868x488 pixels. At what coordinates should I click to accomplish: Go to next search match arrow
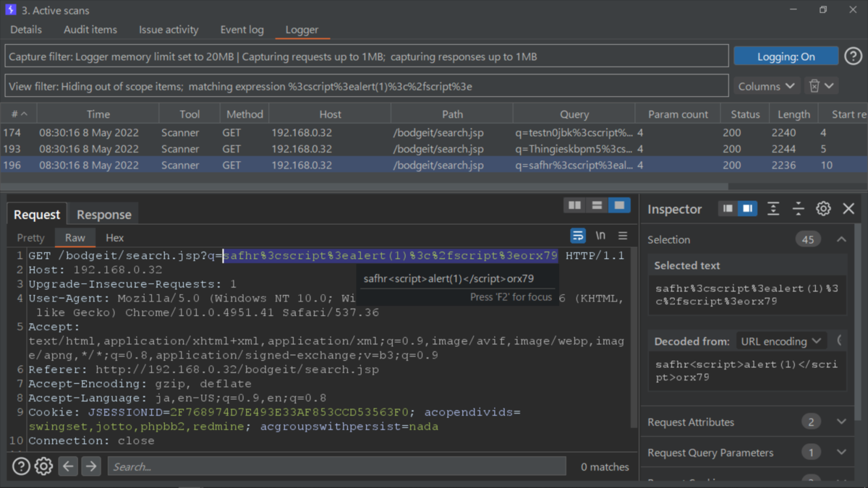pos(91,466)
